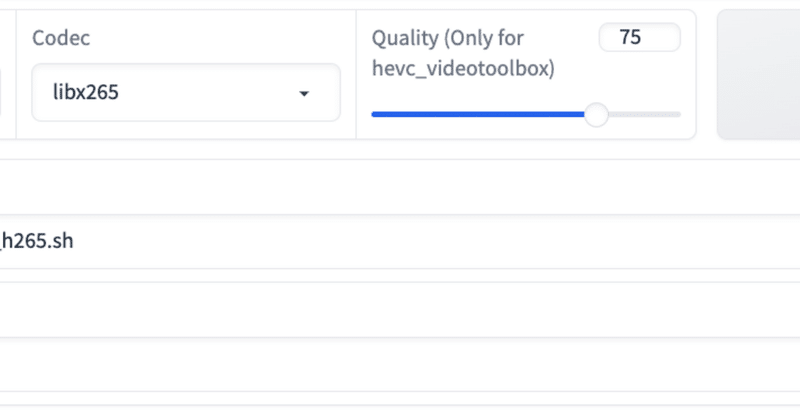Click the Quality slider handle
Image resolution: width=800 pixels, height=419 pixels.
tap(596, 114)
